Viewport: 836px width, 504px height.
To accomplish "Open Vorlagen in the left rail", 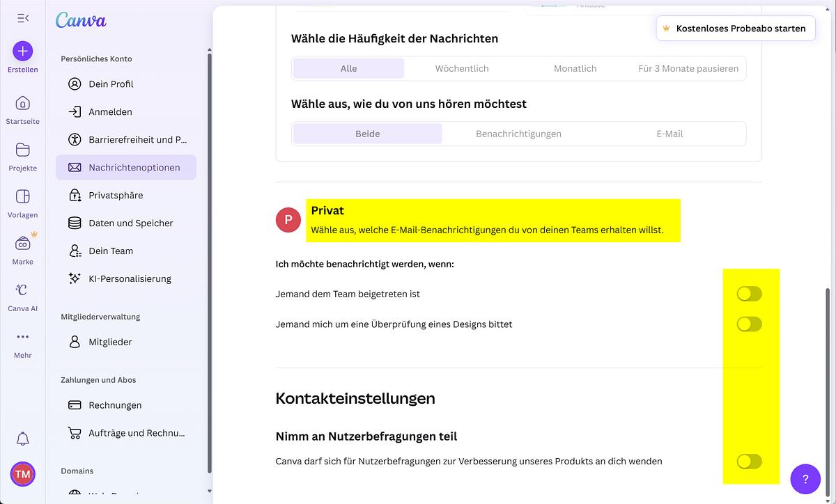I will pos(22,197).
